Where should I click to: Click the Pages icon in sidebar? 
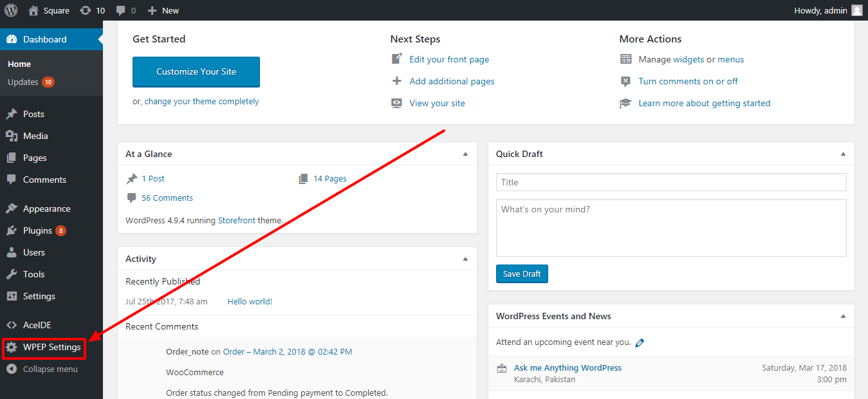pos(12,158)
